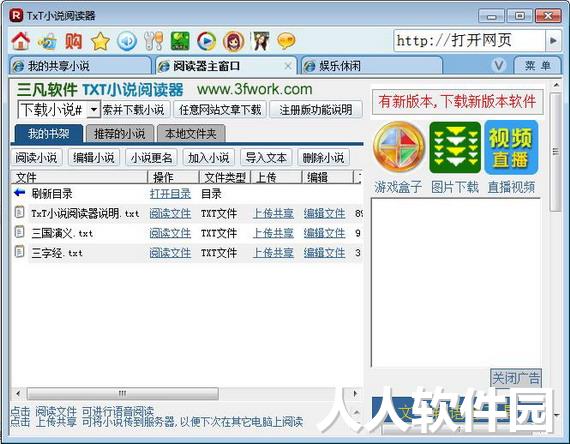The height and width of the screenshot is (444, 570).
Task: Click the vertical scrollbar thumb on right edge
Action: coord(555,152)
